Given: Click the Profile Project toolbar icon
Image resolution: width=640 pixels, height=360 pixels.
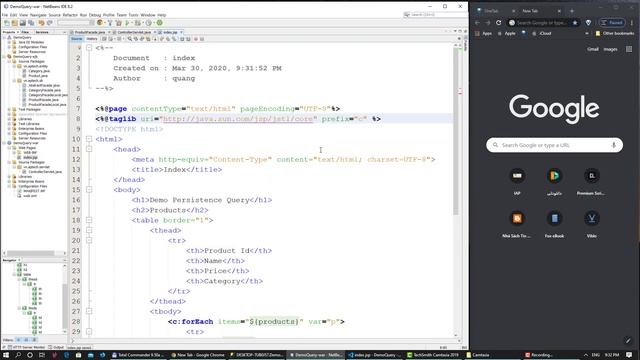Looking at the screenshot, I should [x=149, y=23].
